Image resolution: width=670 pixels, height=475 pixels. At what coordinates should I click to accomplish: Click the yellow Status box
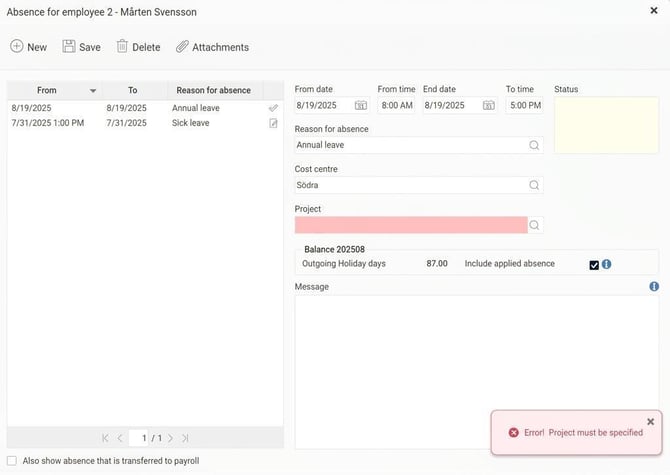[x=606, y=125]
